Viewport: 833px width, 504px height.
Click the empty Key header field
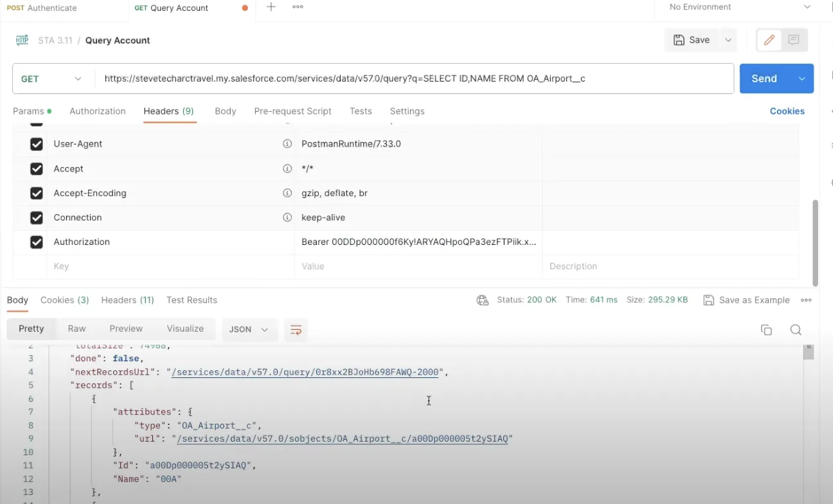[x=170, y=266]
